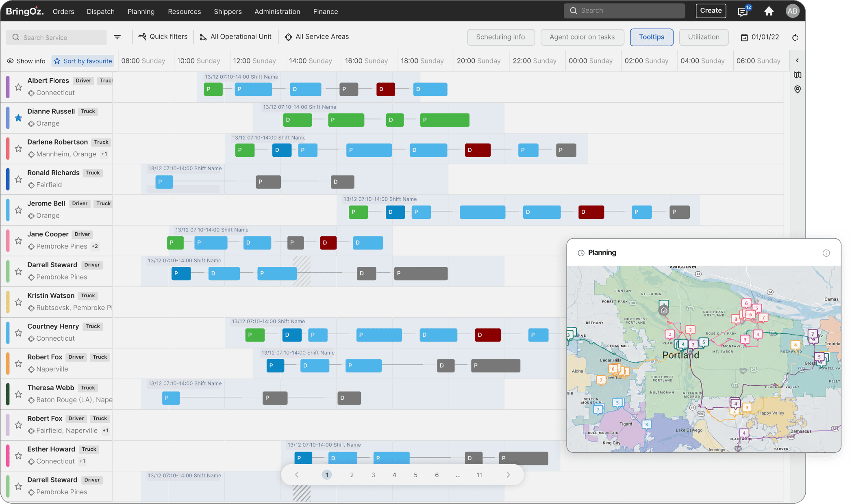The image size is (852, 504).
Task: Open All Operational Unit selector
Action: (x=235, y=37)
